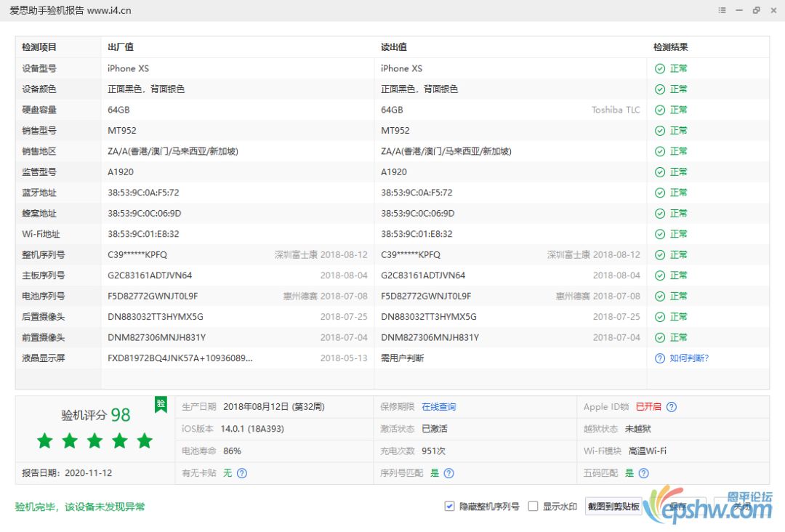785x532 pixels.
Task: Click the LCD serial FXD81972BQ4JNK57A+10936089...
Action: point(180,358)
